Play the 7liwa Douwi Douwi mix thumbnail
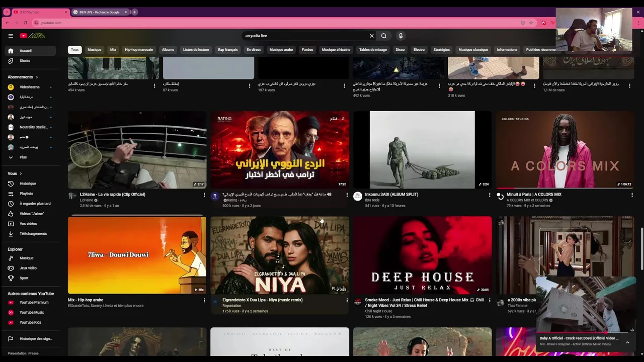Image resolution: width=644 pixels, height=362 pixels. 137,255
